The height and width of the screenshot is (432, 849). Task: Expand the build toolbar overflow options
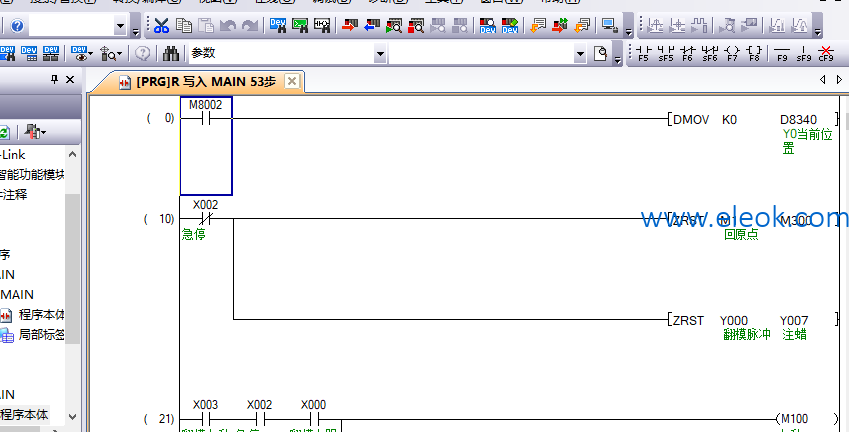coord(629,29)
